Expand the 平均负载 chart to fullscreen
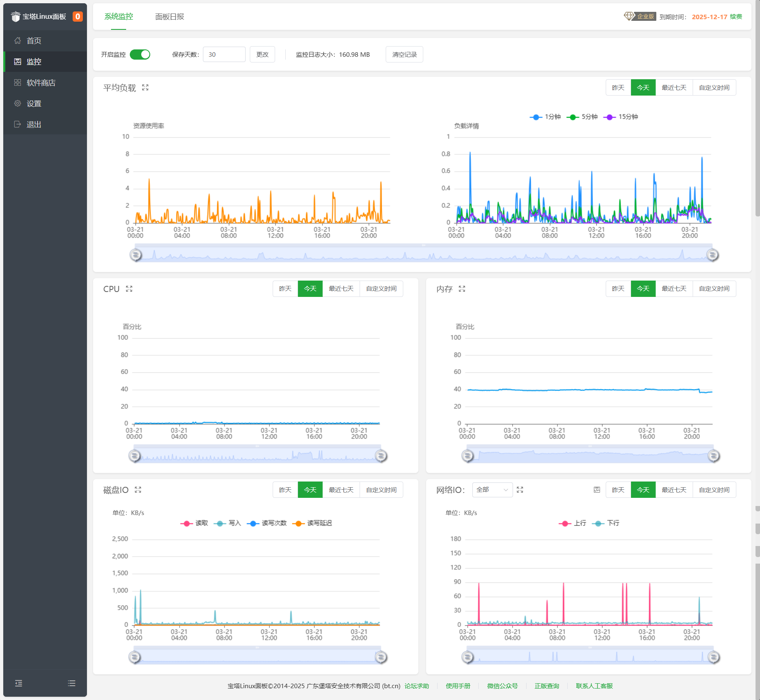760x700 pixels. [x=145, y=88]
